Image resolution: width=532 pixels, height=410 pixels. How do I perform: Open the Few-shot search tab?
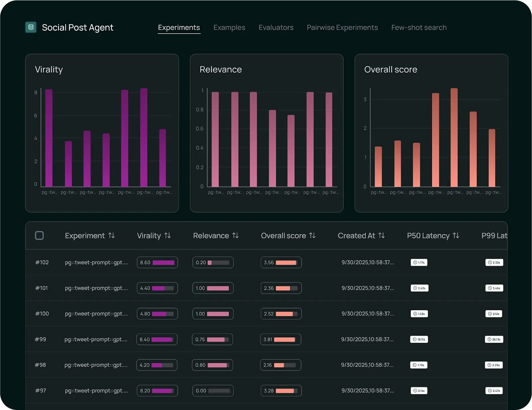point(419,28)
